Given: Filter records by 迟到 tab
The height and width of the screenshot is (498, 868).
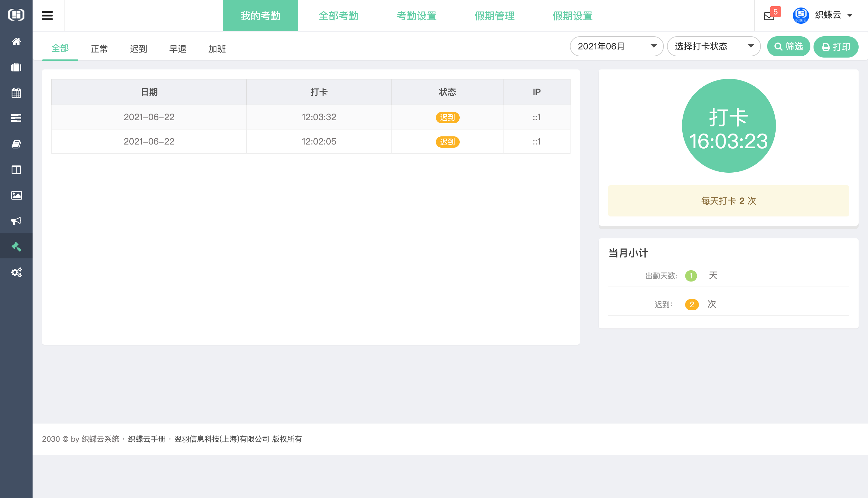Looking at the screenshot, I should point(138,49).
